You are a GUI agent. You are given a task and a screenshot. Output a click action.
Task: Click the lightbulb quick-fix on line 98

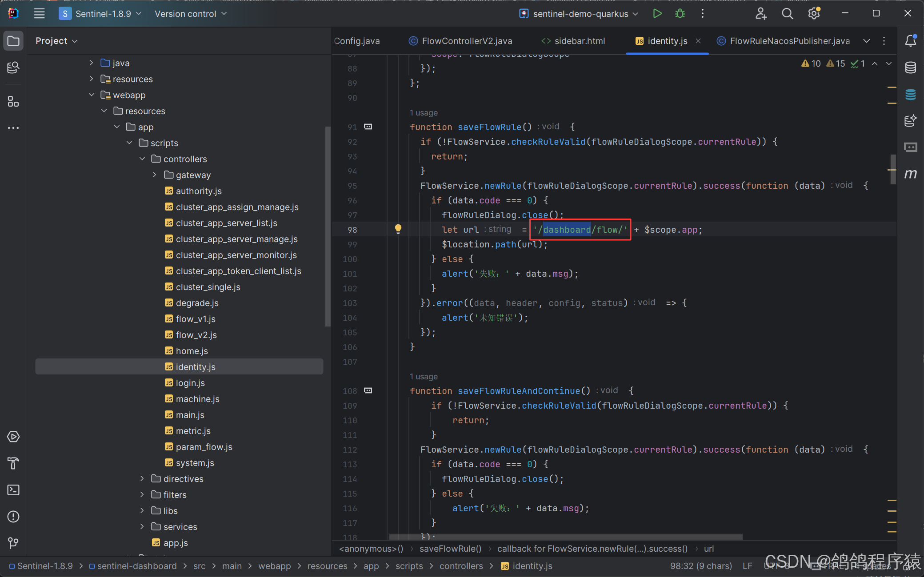coord(398,229)
